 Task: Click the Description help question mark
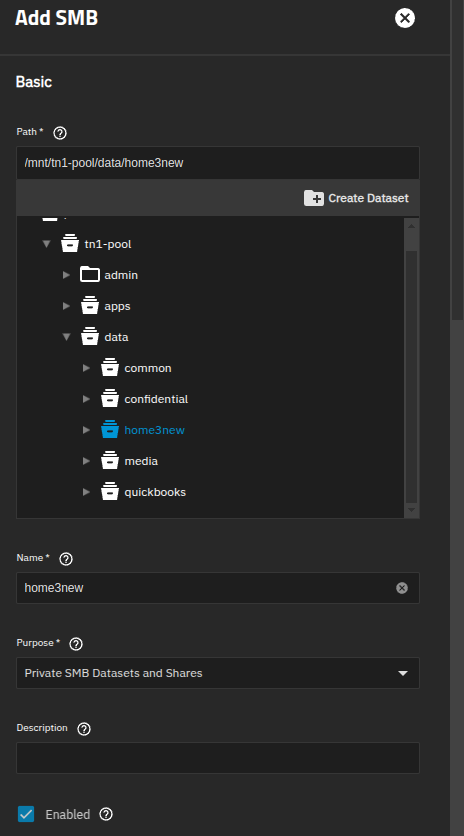point(84,729)
